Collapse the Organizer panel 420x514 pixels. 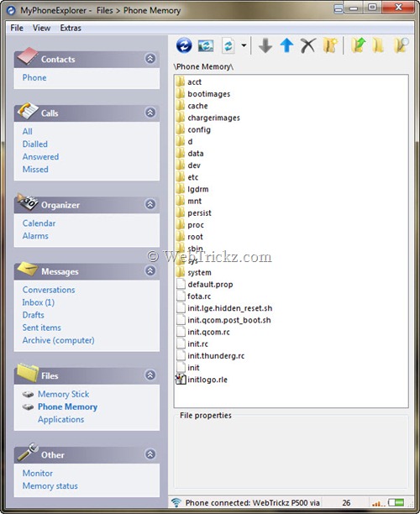(150, 204)
